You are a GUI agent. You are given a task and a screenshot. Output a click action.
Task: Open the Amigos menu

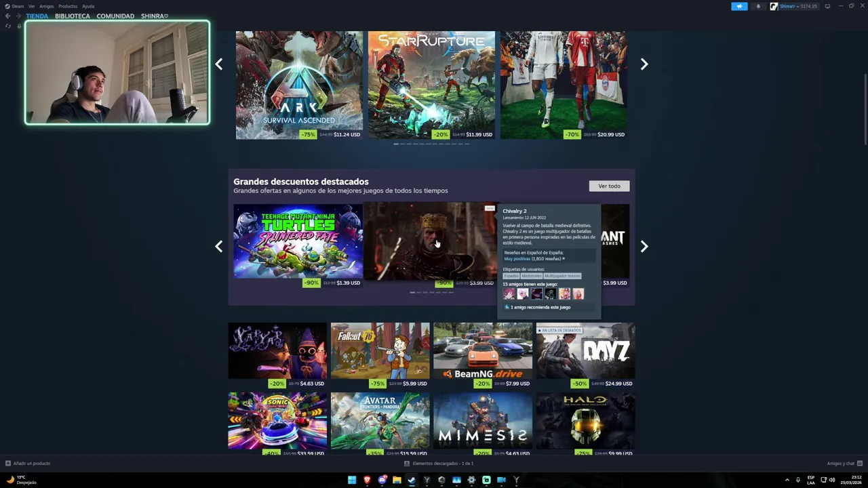pyautogui.click(x=46, y=6)
